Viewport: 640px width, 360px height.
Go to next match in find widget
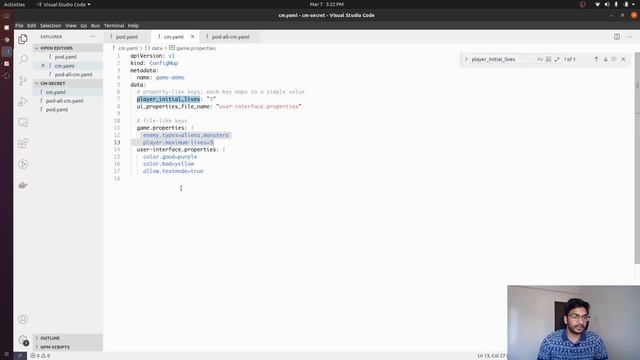605,59
